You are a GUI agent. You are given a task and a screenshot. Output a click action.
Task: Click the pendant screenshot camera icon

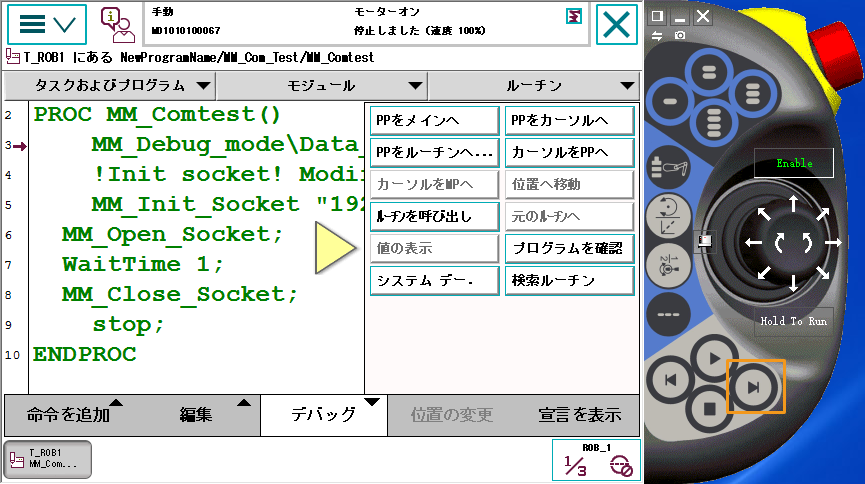680,35
